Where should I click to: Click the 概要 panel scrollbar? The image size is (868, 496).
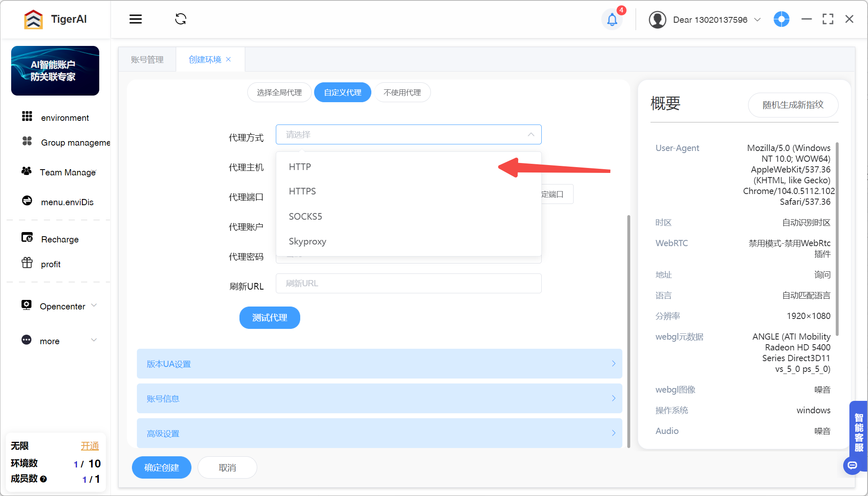click(x=837, y=239)
